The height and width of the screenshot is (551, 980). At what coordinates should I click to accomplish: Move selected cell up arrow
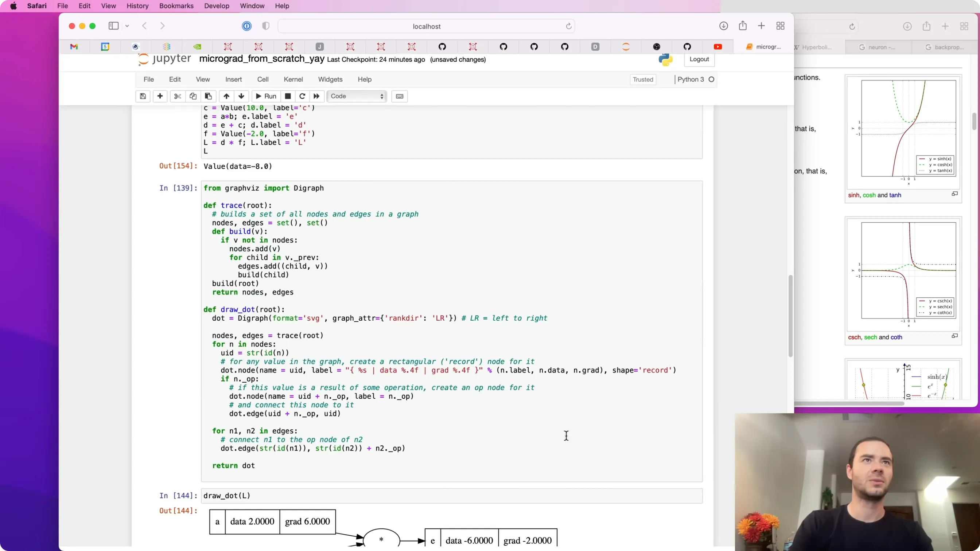click(226, 96)
